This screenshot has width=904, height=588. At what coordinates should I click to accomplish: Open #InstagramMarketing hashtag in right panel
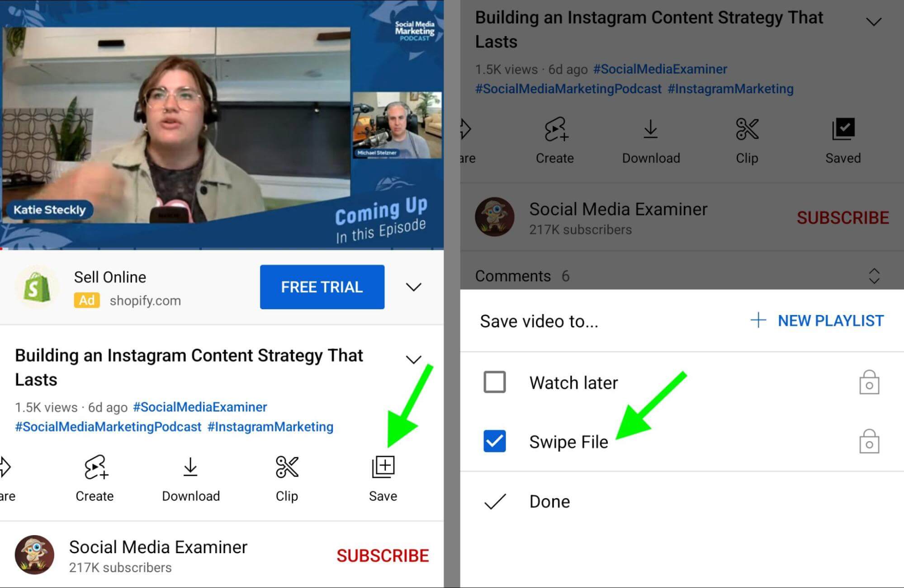(730, 89)
